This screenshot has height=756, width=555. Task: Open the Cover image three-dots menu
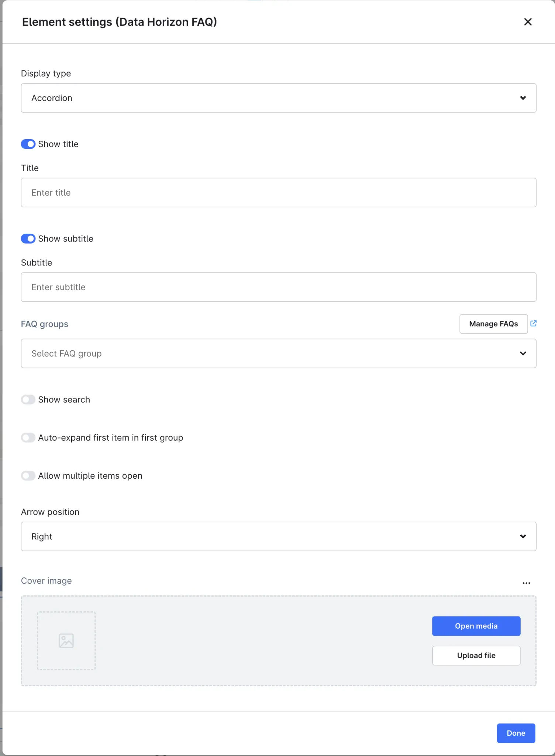coord(526,583)
